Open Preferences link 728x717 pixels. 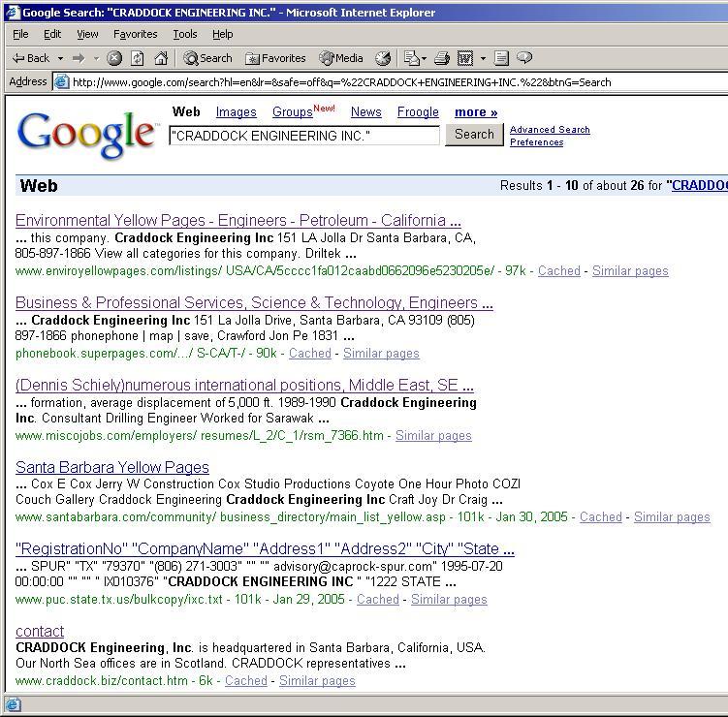tap(537, 142)
